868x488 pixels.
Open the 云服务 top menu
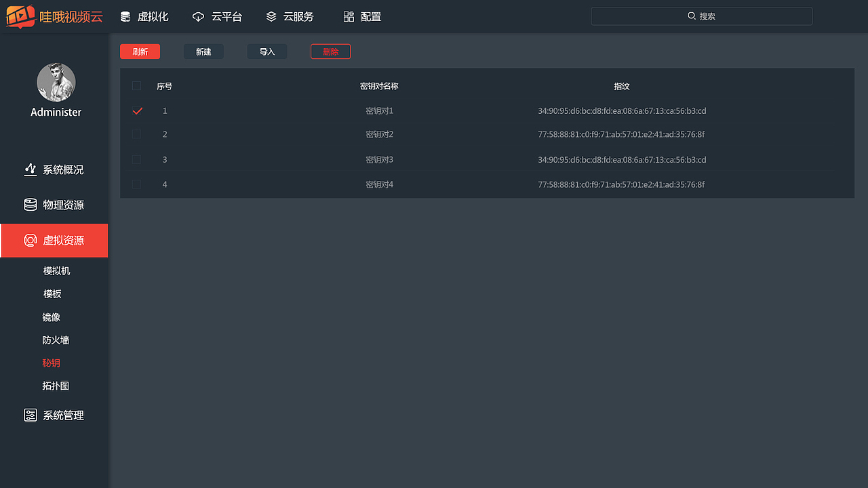(290, 17)
